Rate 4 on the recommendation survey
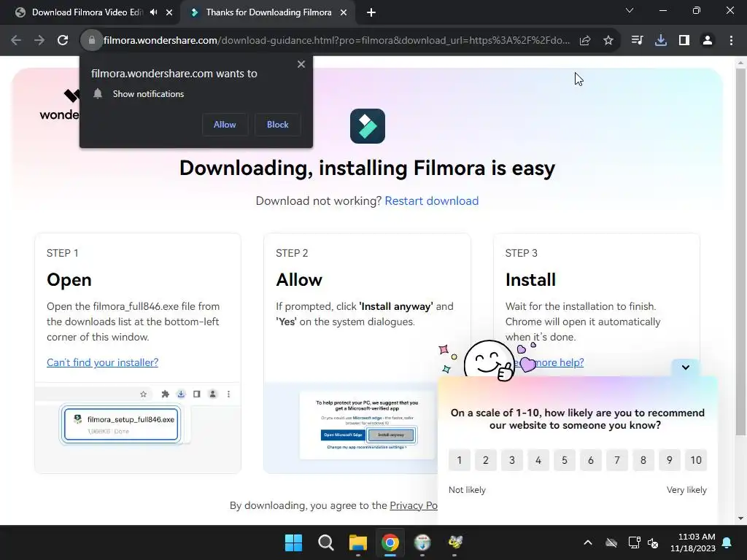Viewport: 747px width, 560px height. [x=538, y=460]
